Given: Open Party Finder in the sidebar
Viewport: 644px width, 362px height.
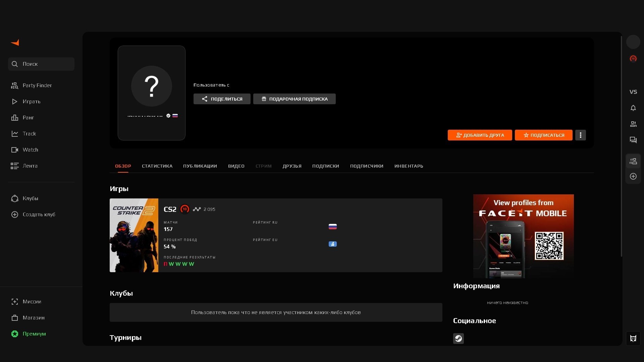Looking at the screenshot, I should [37, 85].
